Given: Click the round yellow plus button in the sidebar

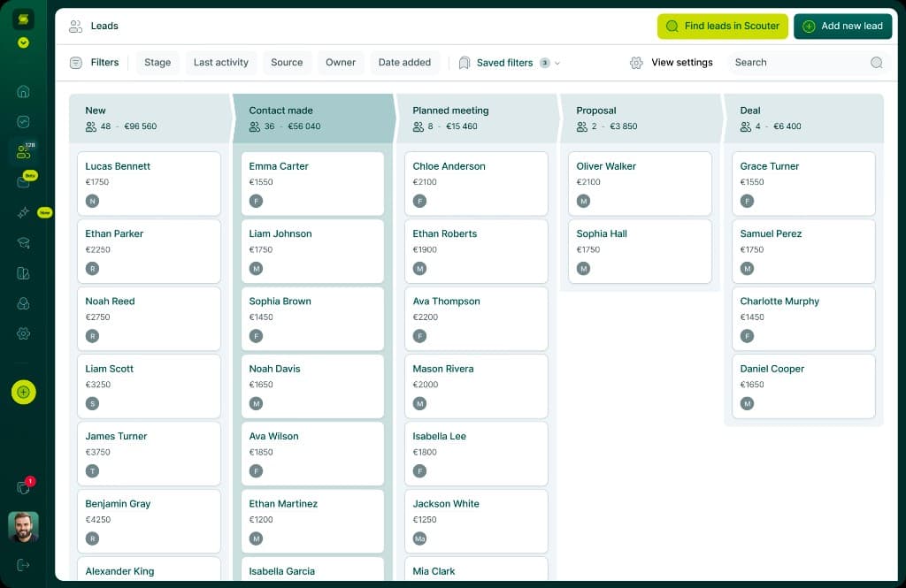Looking at the screenshot, I should (24, 393).
